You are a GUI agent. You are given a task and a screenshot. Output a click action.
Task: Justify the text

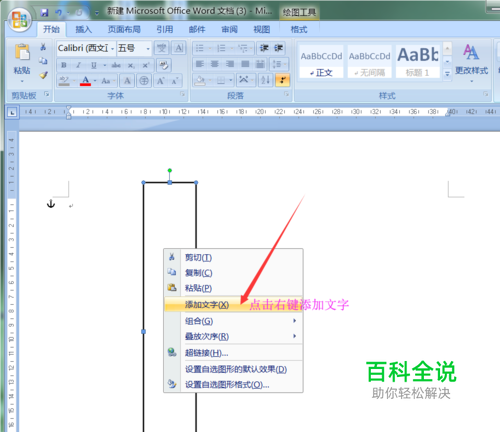(x=245, y=64)
